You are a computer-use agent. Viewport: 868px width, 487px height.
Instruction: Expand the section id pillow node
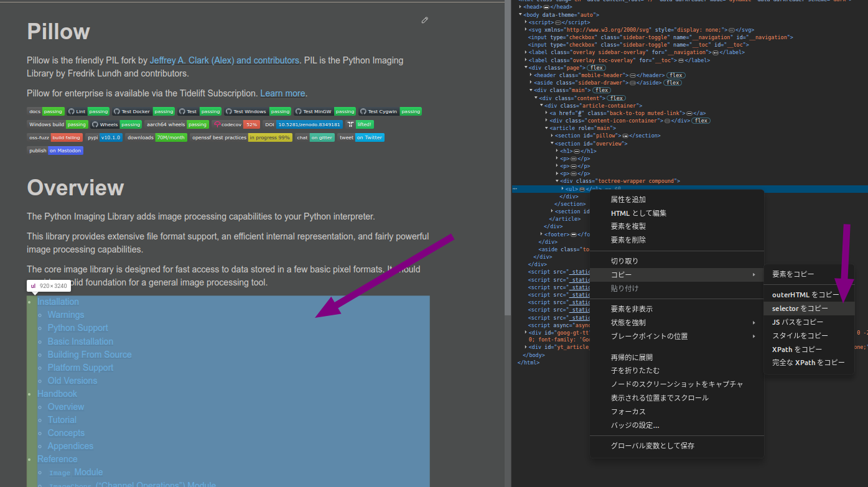[x=552, y=136]
